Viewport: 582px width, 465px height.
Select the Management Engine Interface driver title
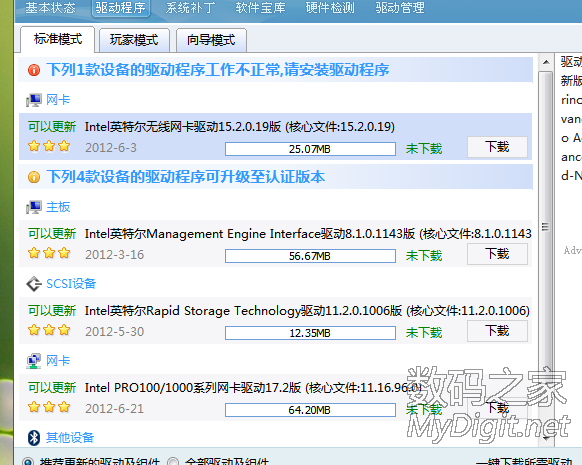tap(308, 234)
